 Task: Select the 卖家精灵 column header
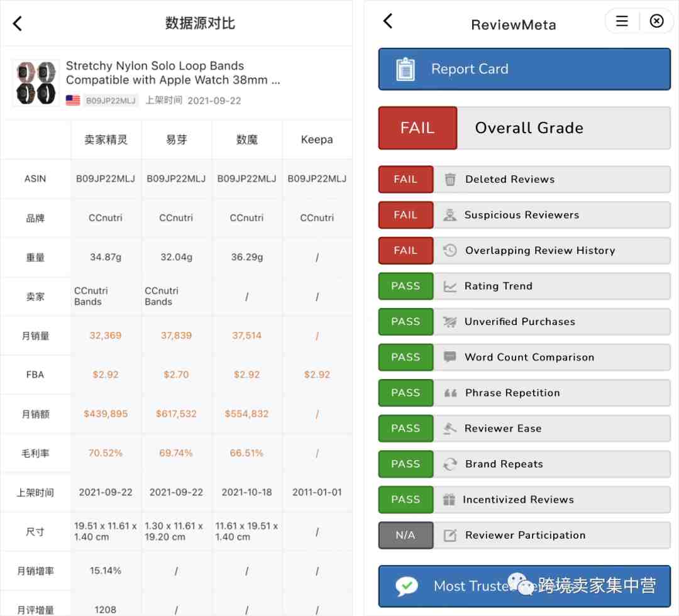coord(106,140)
